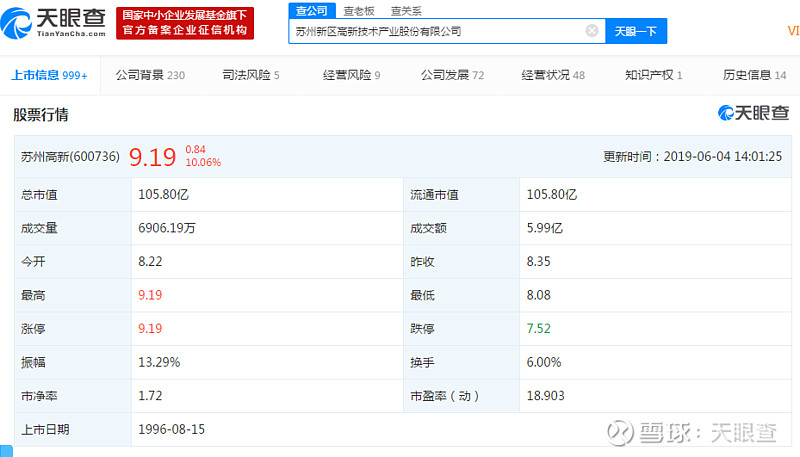
Task: Click the update time 2019-06-04 14:01:25
Action: tap(722, 157)
